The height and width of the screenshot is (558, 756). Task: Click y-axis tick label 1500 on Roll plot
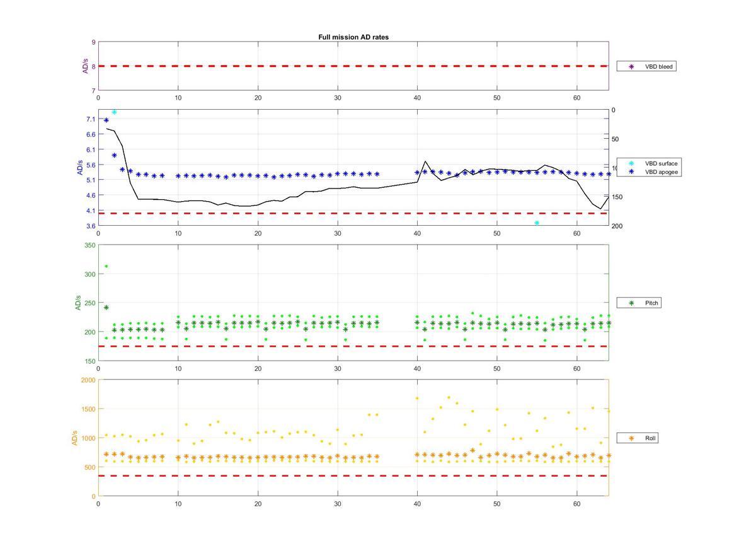88,409
